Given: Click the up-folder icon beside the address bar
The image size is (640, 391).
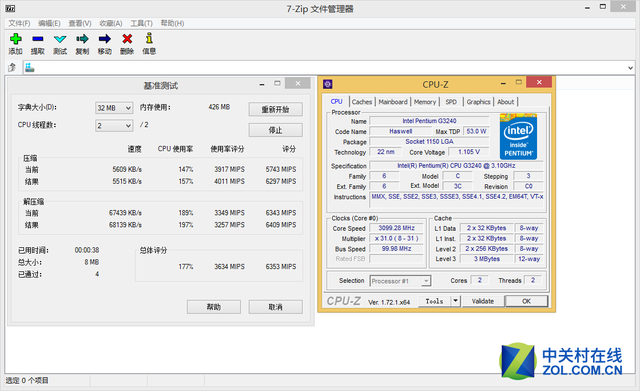Looking at the screenshot, I should point(12,67).
